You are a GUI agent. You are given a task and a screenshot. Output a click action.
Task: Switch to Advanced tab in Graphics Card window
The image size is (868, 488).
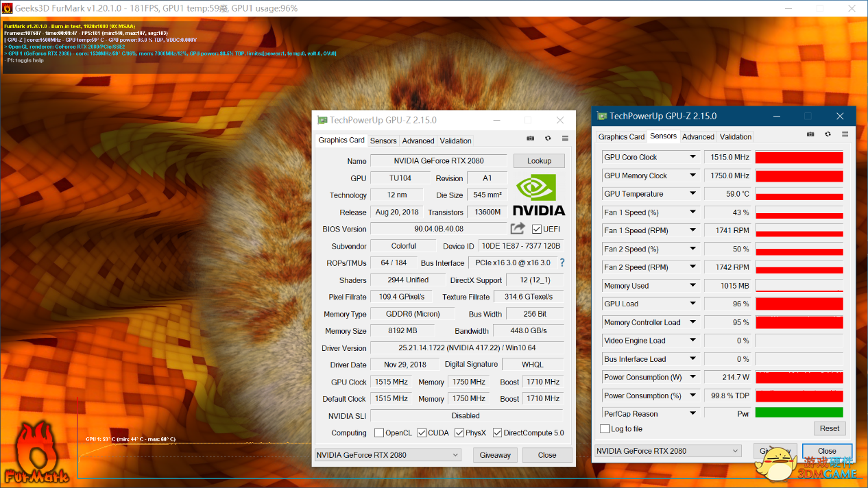(x=418, y=141)
